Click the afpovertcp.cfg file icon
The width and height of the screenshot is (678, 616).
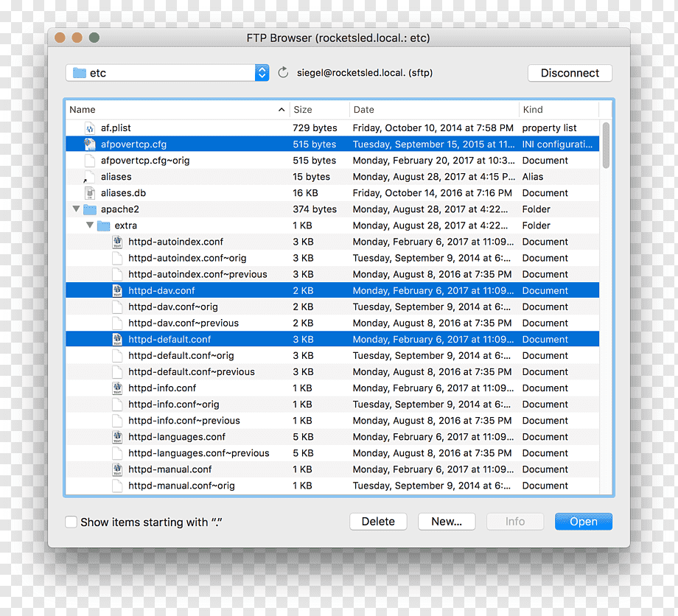(89, 144)
